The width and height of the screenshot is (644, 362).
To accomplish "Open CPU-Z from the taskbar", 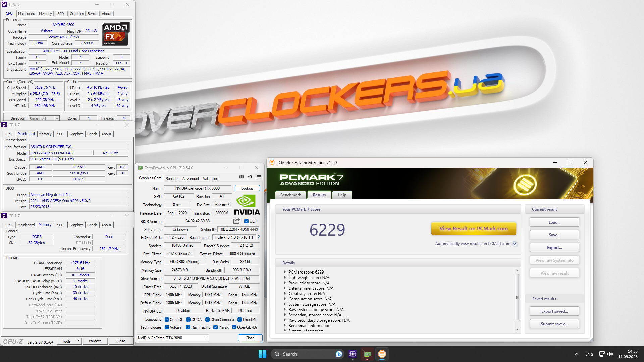I will coord(352,354).
